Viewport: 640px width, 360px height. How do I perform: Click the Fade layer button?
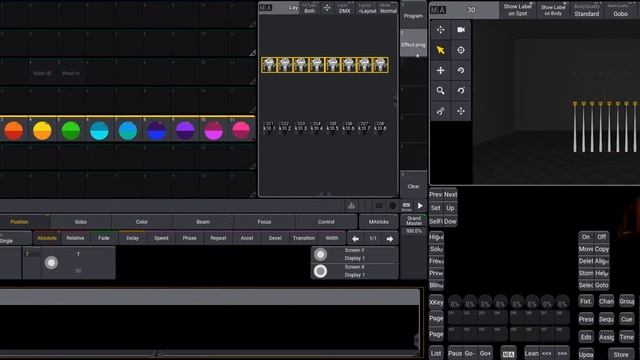[104, 238]
